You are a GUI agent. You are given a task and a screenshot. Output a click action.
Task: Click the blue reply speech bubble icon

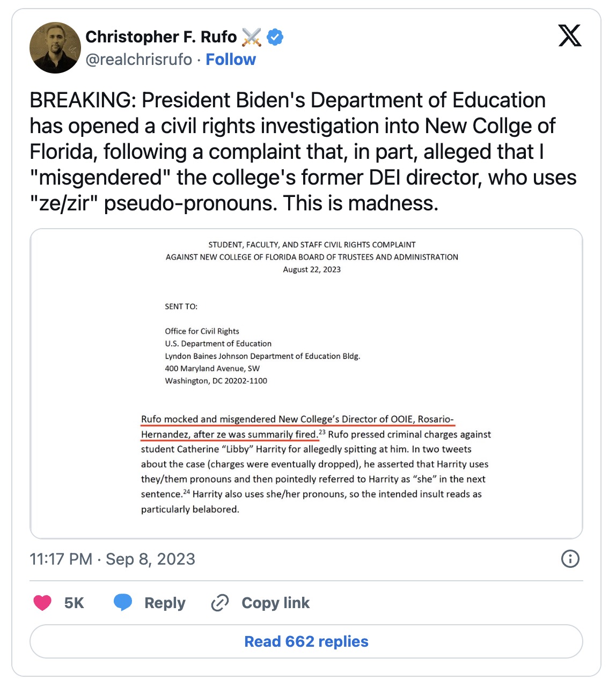123,603
